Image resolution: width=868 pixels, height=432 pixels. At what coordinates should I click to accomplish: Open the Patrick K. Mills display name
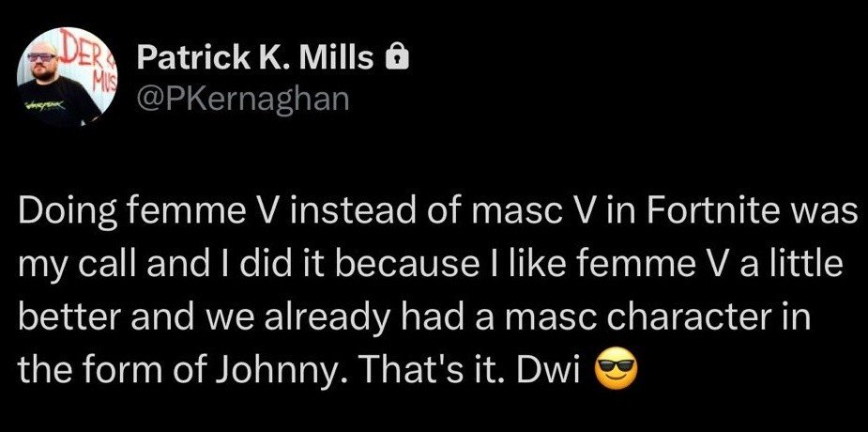point(255,57)
